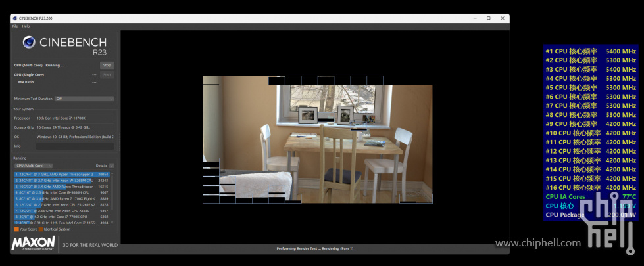644x266 pixels.
Task: Click the MP Ratio label
Action: pos(26,82)
